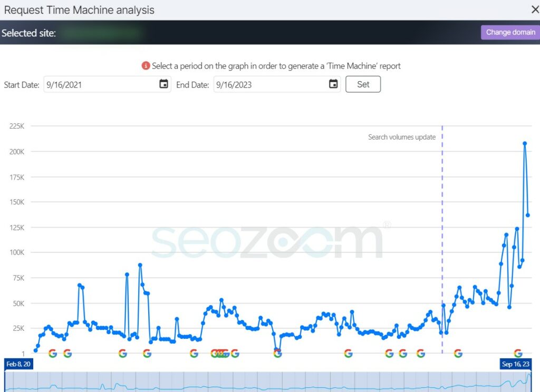Click the Google icon immediately left of the dashed line

(420, 354)
